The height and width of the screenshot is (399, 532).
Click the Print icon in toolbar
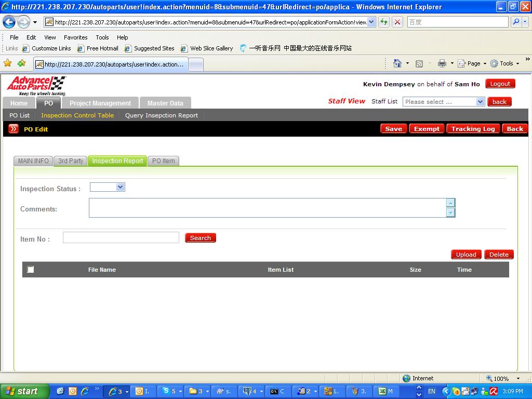[x=442, y=63]
